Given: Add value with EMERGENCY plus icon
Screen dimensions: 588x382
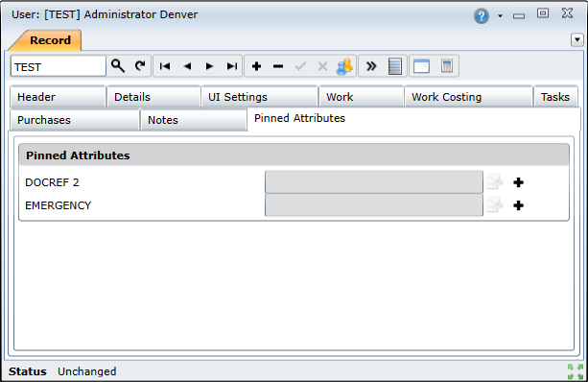Looking at the screenshot, I should (x=519, y=205).
